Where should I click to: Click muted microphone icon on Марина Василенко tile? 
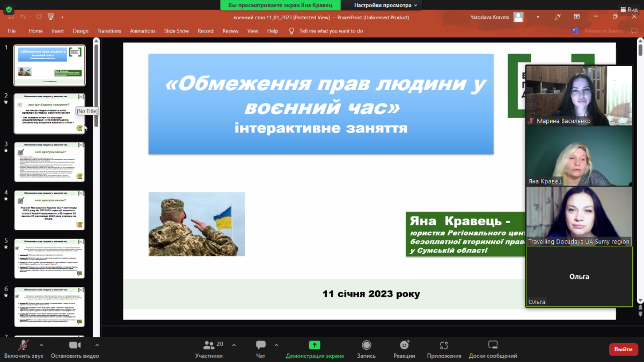pyautogui.click(x=531, y=121)
